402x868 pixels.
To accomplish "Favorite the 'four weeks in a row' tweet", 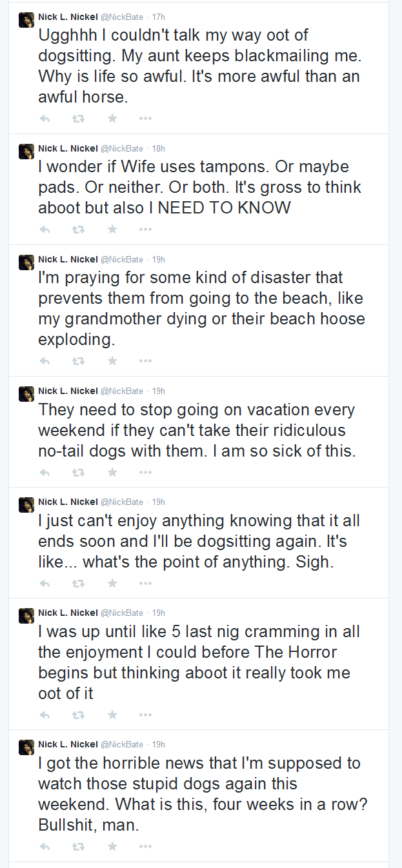I will 112,846.
